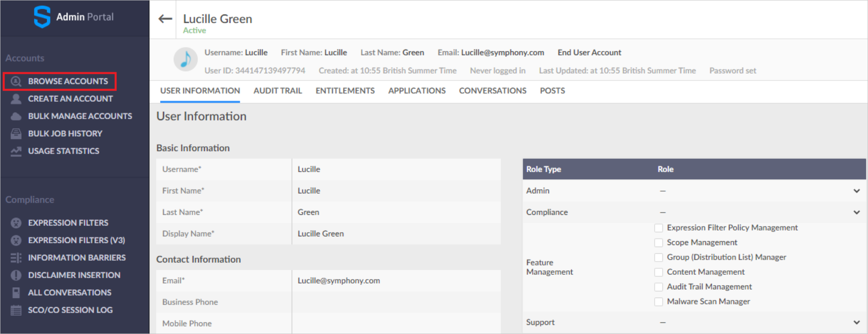868x334 pixels.
Task: Open the Entitlements tab
Action: [x=345, y=91]
